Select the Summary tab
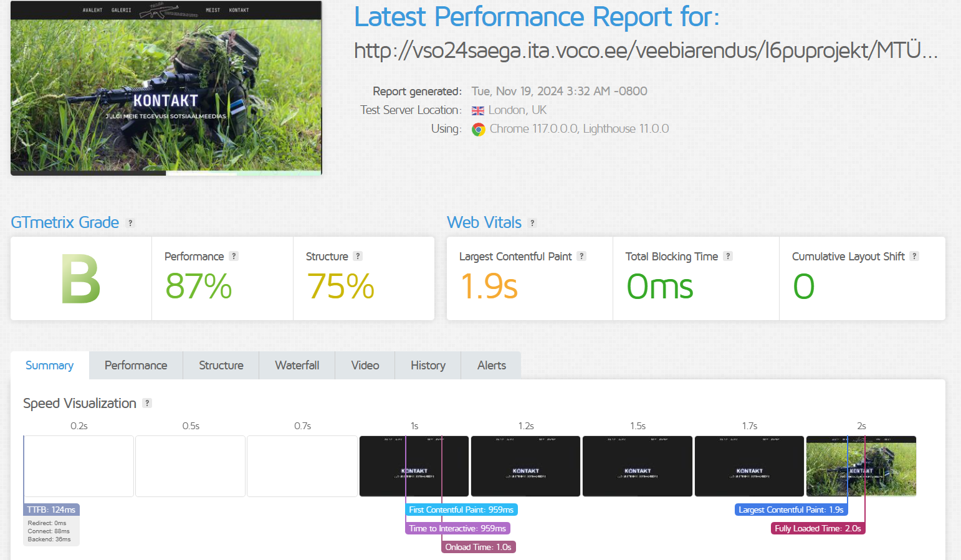This screenshot has width=961, height=560. pyautogui.click(x=49, y=366)
